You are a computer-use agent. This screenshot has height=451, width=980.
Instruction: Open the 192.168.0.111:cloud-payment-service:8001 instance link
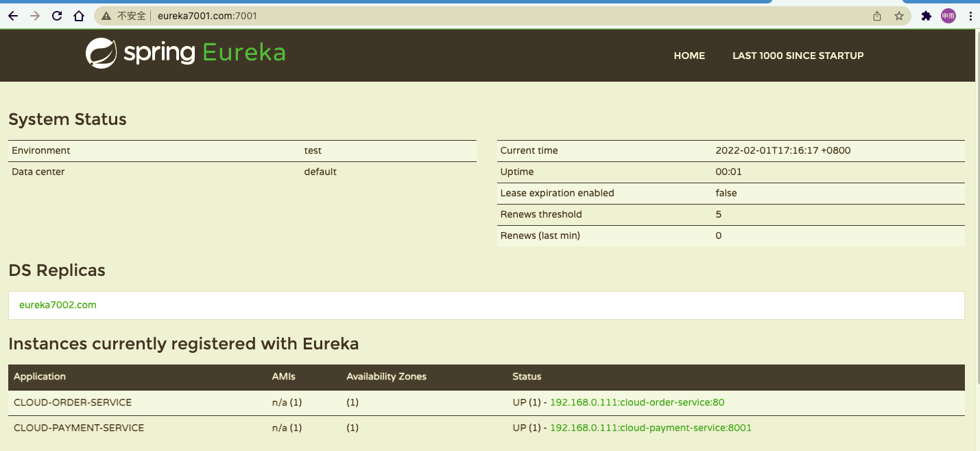point(651,428)
